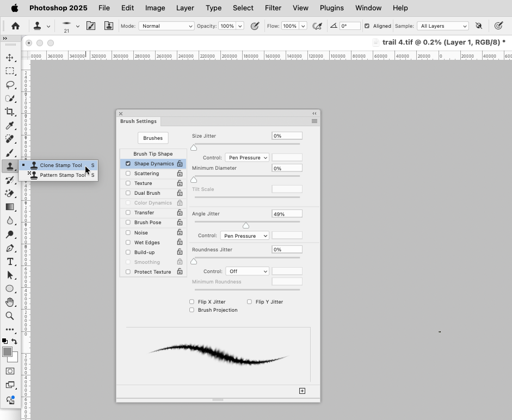Open the Filter menu
This screenshot has height=420, width=512.
click(x=273, y=8)
